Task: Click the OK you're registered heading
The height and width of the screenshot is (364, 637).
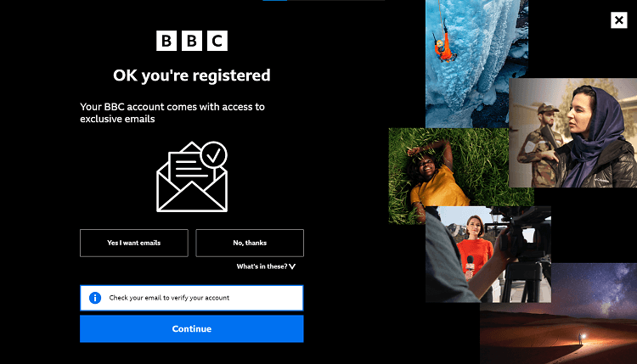Action: 192,76
